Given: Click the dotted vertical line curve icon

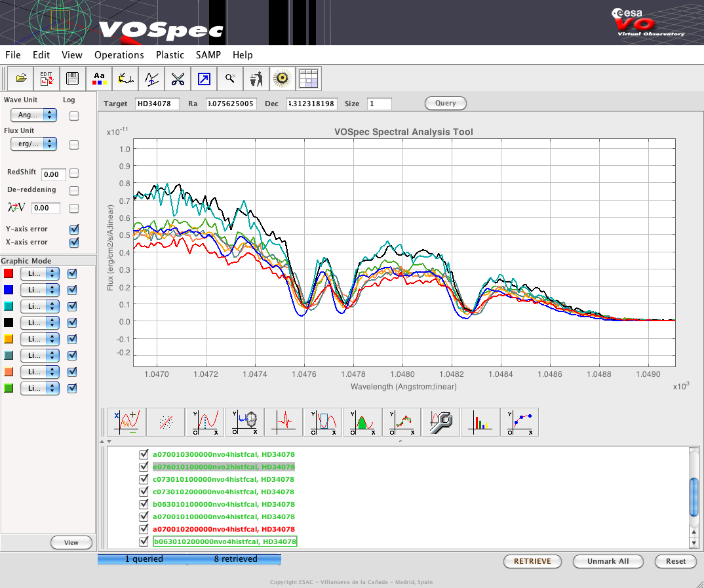Looking at the screenshot, I should (205, 422).
